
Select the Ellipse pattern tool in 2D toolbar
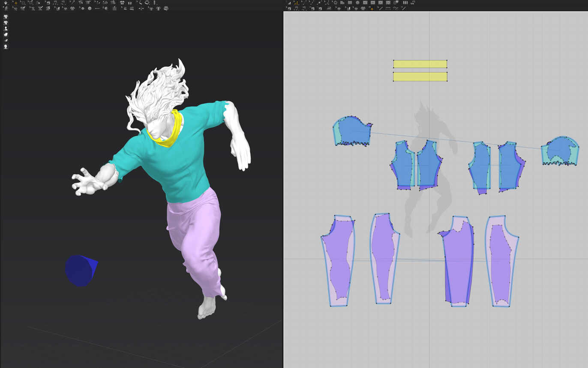tap(357, 3)
